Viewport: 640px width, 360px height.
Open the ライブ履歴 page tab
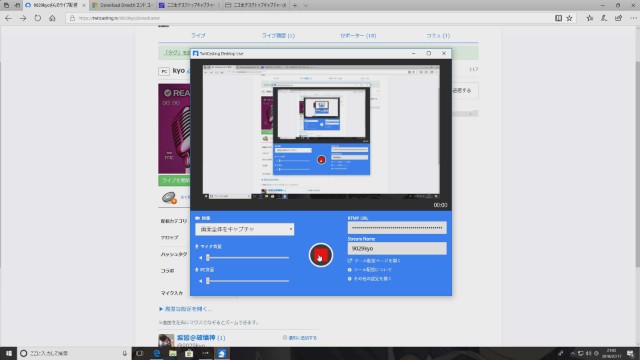click(278, 36)
